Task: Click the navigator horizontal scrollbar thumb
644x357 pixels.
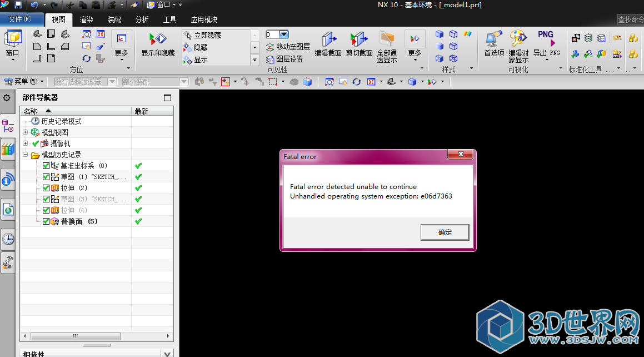Action: point(76,336)
